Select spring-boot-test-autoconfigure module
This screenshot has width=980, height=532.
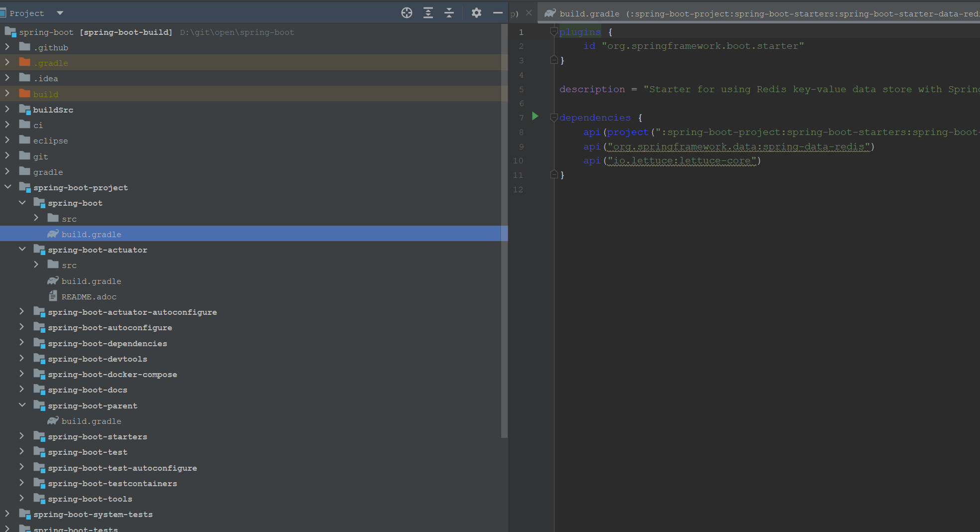click(122, 468)
